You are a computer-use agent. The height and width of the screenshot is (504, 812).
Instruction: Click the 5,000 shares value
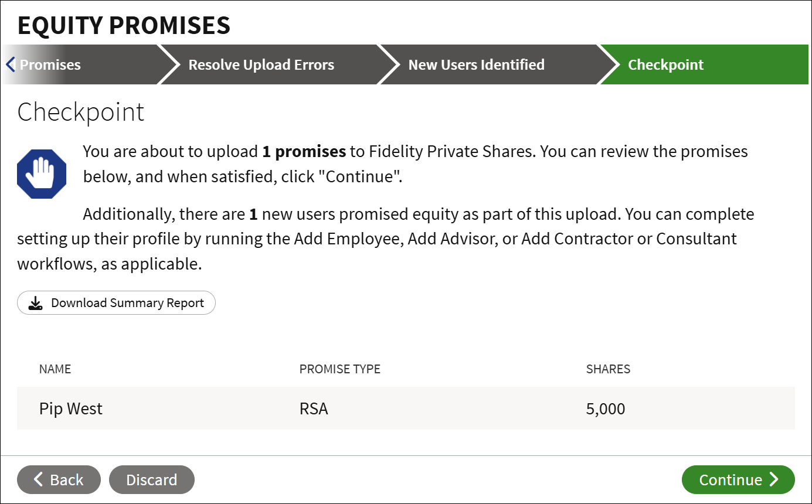(606, 408)
